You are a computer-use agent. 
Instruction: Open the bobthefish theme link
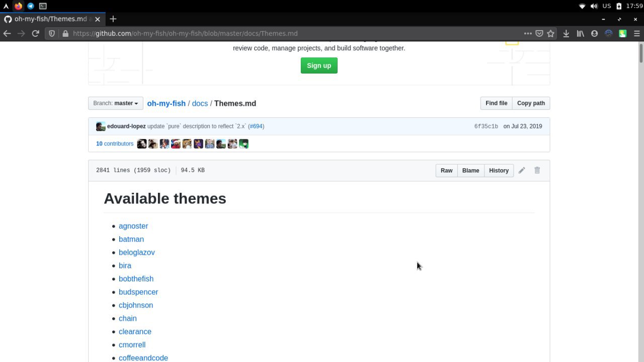pos(136,278)
